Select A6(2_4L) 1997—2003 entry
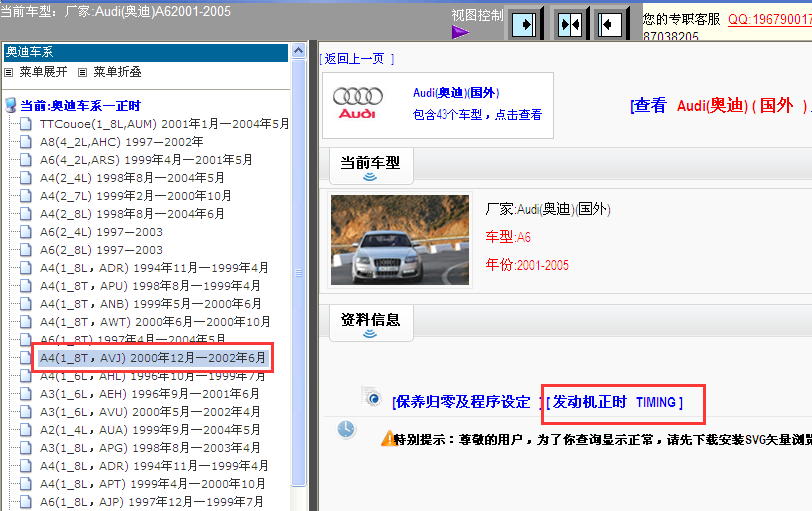This screenshot has width=812, height=511. pyautogui.click(x=101, y=231)
